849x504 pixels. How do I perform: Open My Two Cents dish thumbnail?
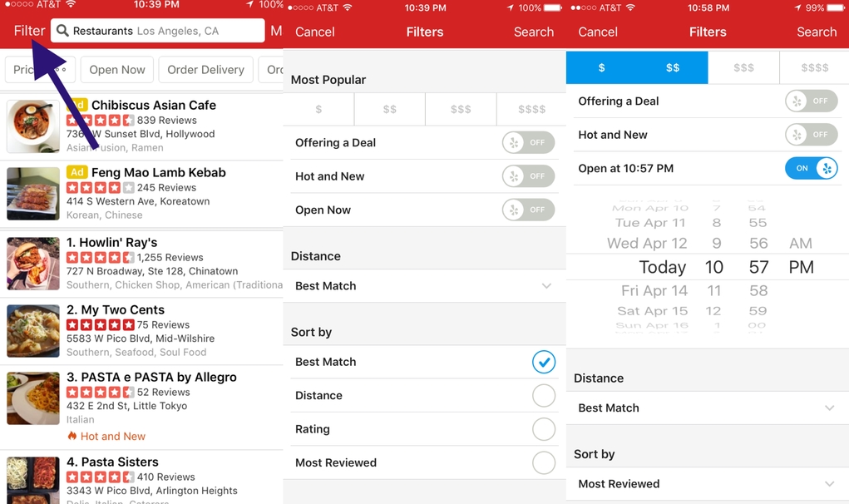(33, 331)
